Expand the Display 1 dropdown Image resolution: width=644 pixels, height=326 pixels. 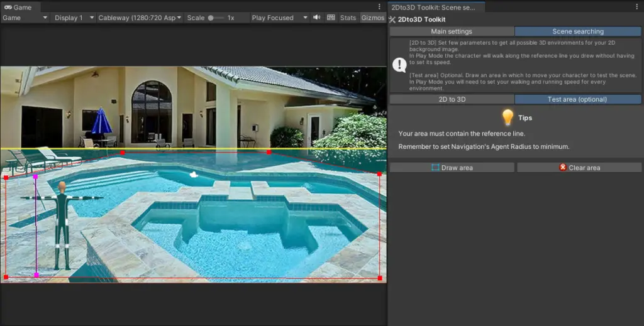74,18
